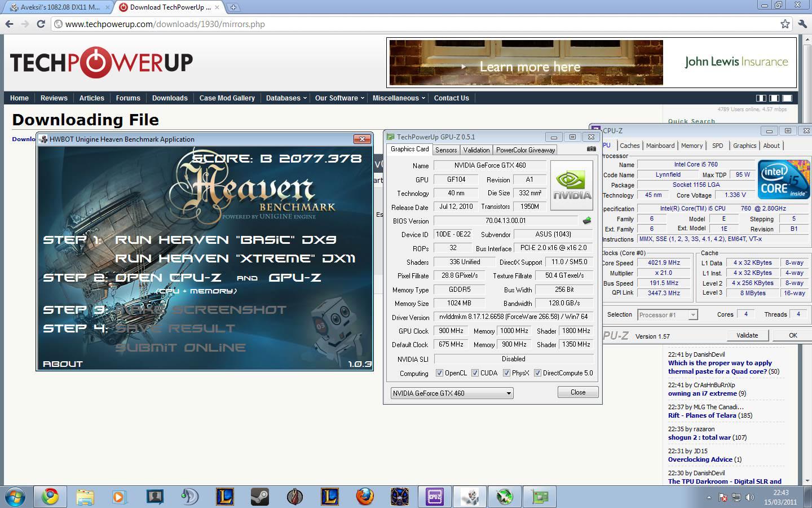Screen dimensions: 812x508
Task: Switch to the Mainboard tab in CPU-Z
Action: coord(660,146)
